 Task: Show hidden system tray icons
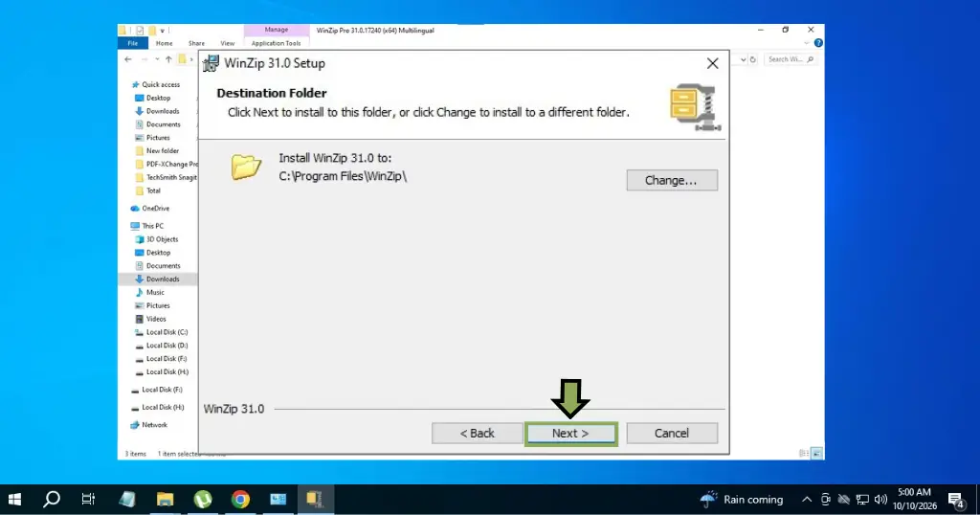pos(807,500)
